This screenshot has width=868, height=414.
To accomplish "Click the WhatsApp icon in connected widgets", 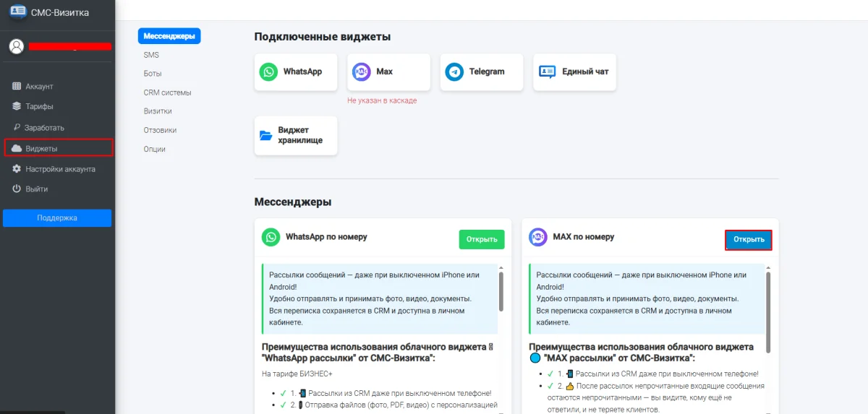I will (269, 72).
